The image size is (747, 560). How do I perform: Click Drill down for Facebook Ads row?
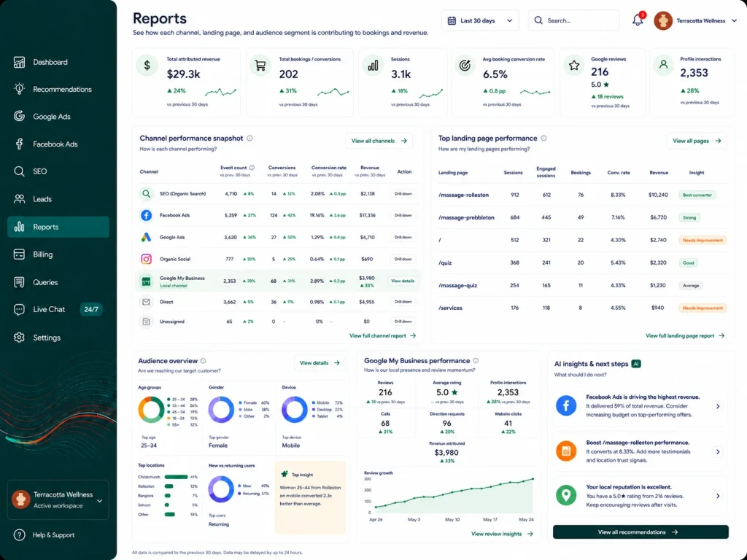click(x=403, y=215)
